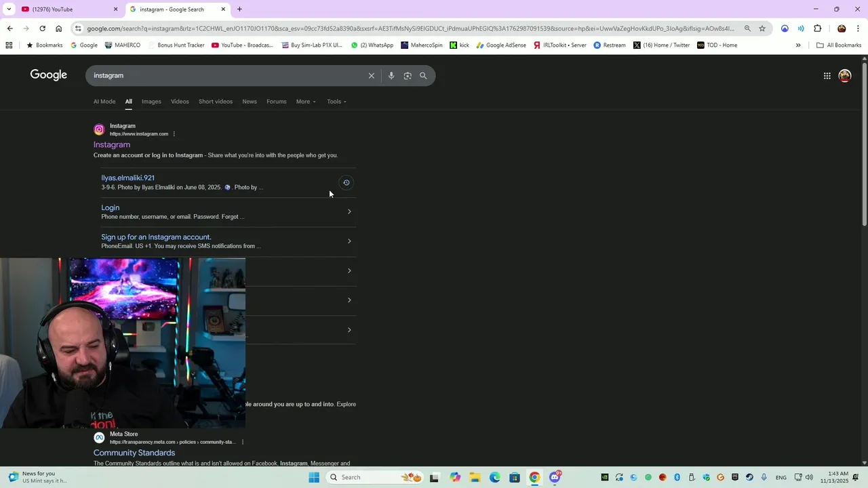This screenshot has width=868, height=488.
Task: Search by image with Google Lens
Action: click(x=408, y=76)
